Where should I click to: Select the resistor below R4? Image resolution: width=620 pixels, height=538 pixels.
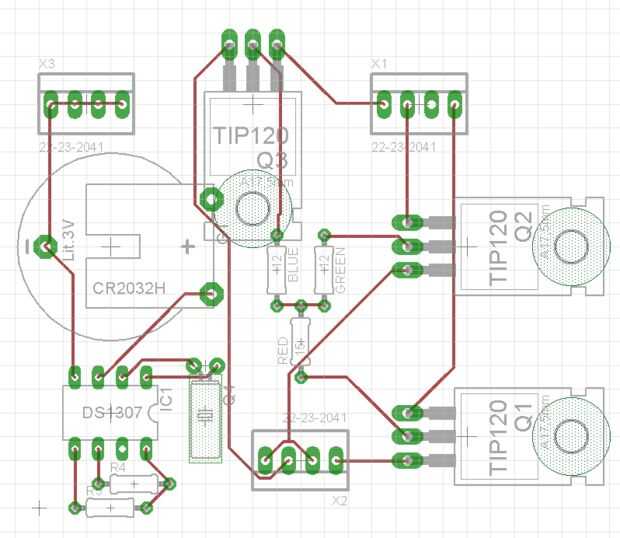pyautogui.click(x=110, y=508)
